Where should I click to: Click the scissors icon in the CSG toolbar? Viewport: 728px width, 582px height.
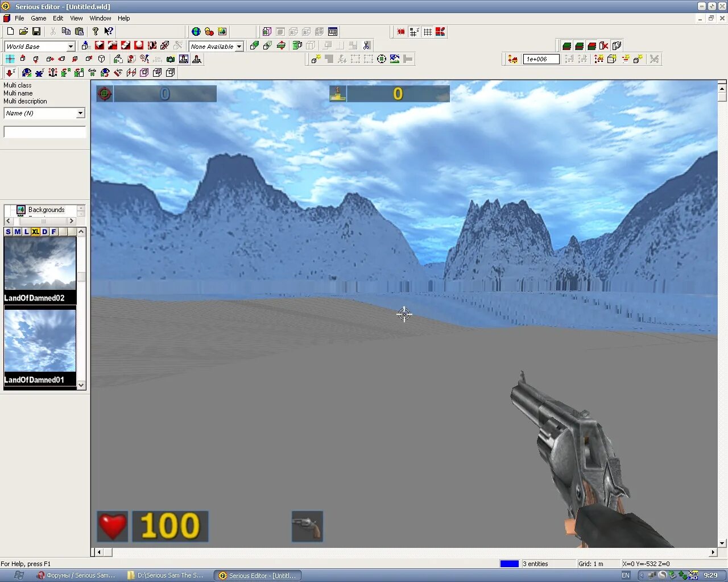[367, 45]
